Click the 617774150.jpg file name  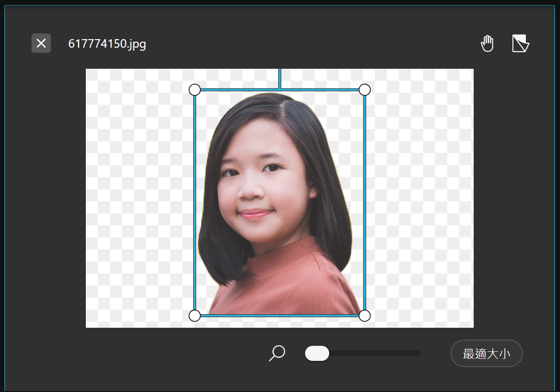[x=107, y=44]
